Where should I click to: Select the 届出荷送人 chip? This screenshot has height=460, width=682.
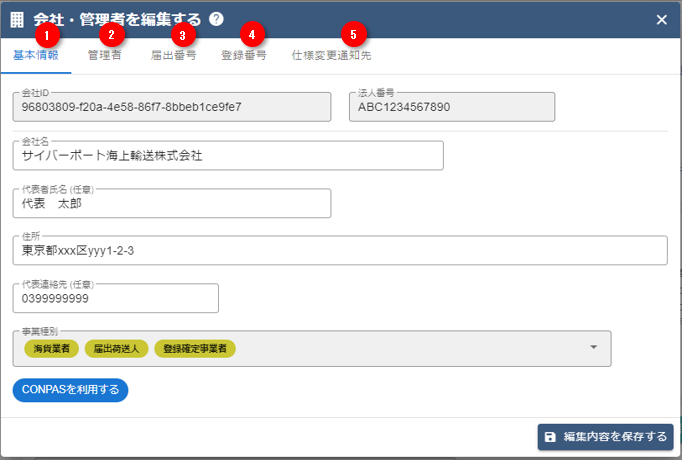click(x=118, y=349)
